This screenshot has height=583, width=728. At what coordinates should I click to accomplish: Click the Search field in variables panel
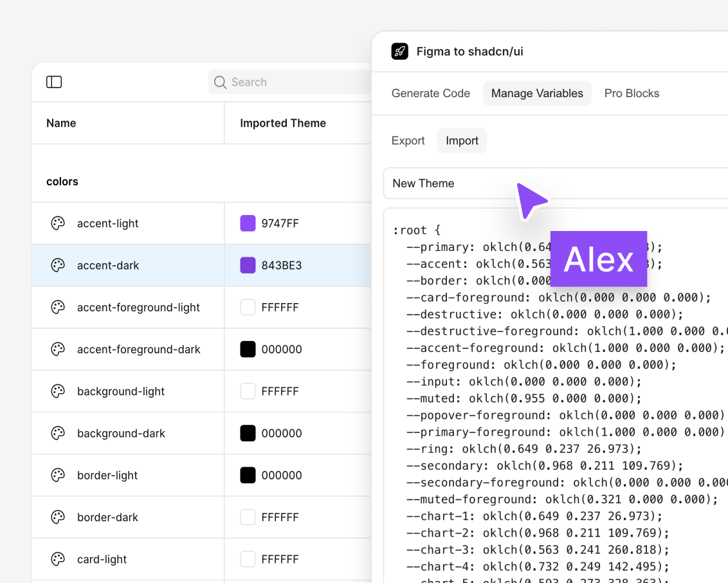pyautogui.click(x=290, y=82)
